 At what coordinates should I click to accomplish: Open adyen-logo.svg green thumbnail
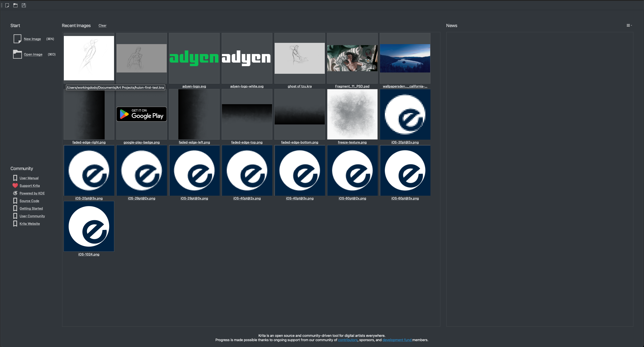click(194, 58)
